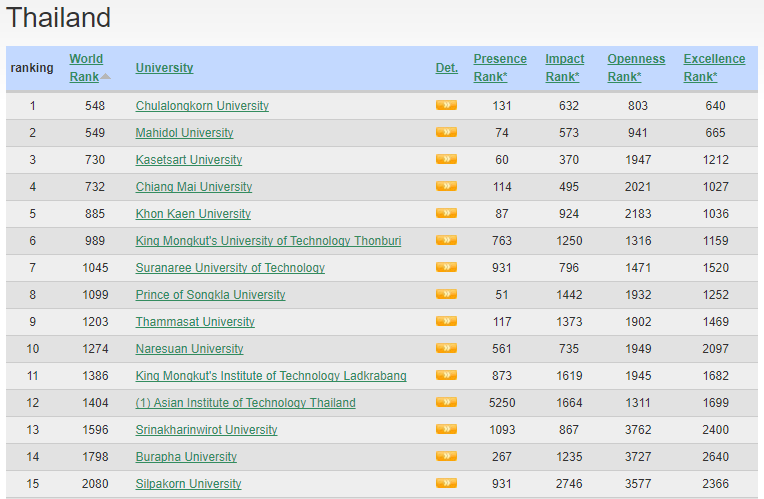Open Mahidol University link
The width and height of the screenshot is (764, 499).
[184, 133]
